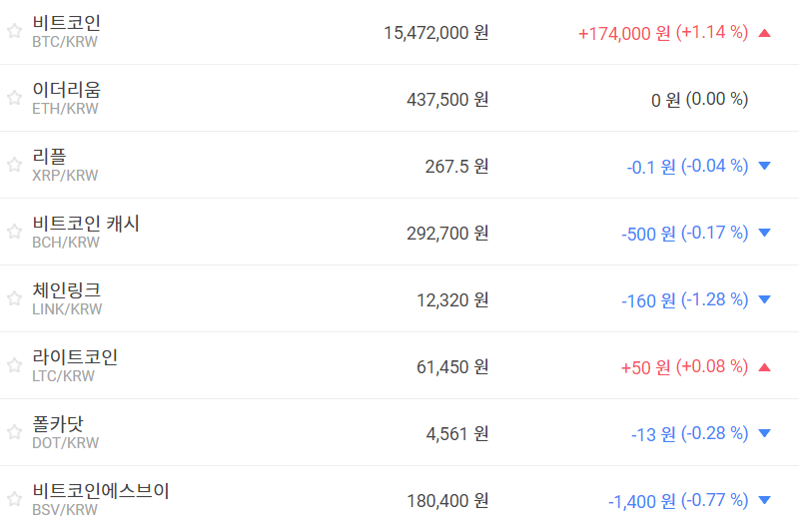The height and width of the screenshot is (532, 799).
Task: Star the Ripple XRP/KRW row
Action: point(14,165)
